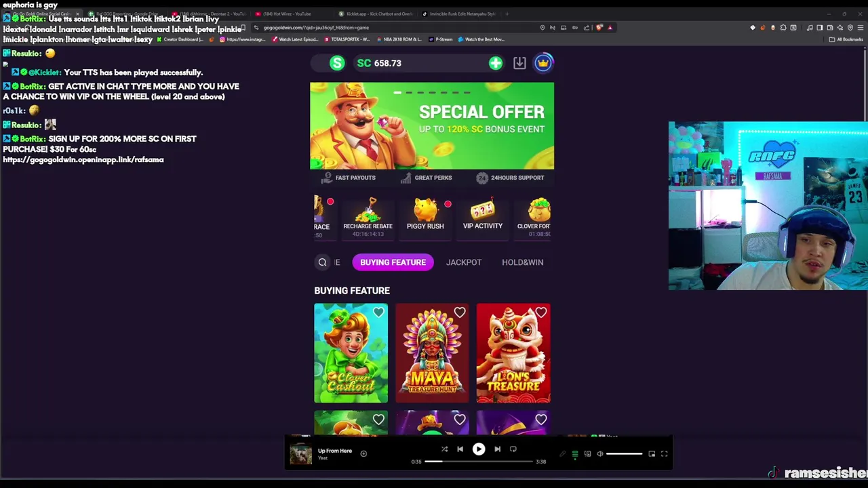Open the P-Stream bookmark

[x=441, y=39]
